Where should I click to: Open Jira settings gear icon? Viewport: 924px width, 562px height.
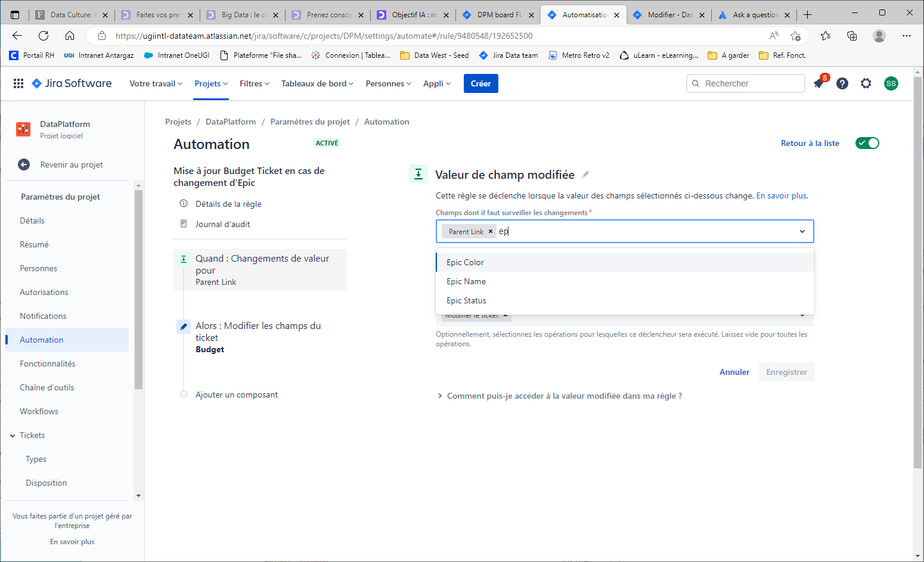866,83
